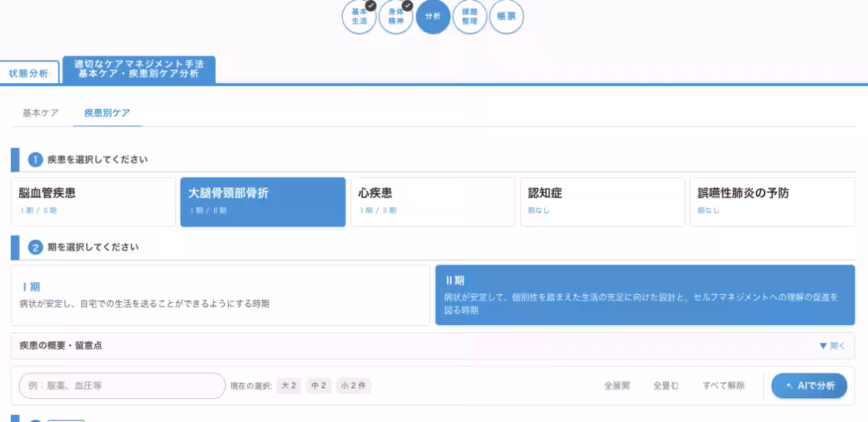868x422 pixels.
Task: Click 全展開 to expand all
Action: tap(617, 386)
